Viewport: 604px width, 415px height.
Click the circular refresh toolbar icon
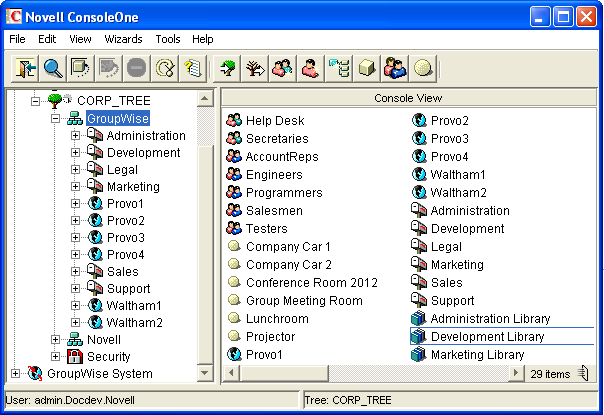[x=164, y=69]
